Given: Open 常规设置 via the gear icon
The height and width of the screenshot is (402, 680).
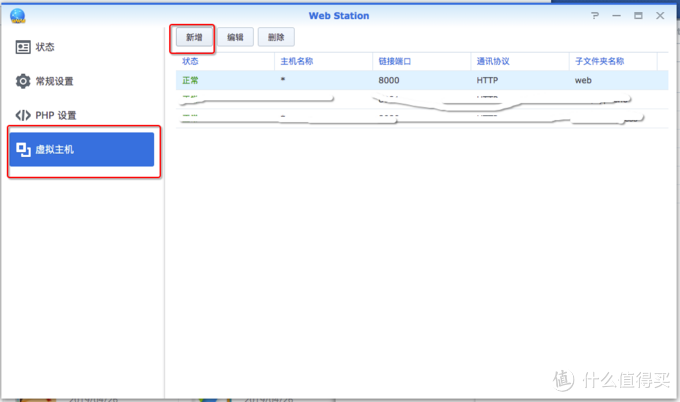Looking at the screenshot, I should [x=23, y=81].
